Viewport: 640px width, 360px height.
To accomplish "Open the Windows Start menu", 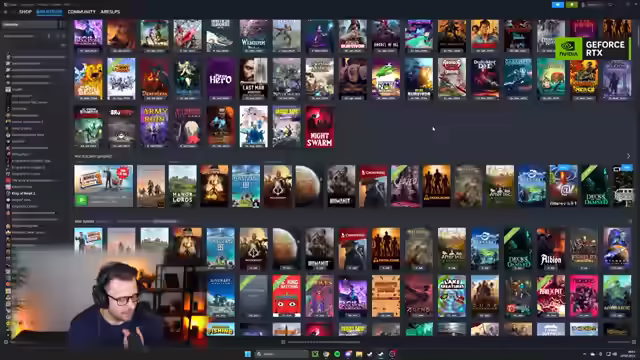I will pos(248,354).
